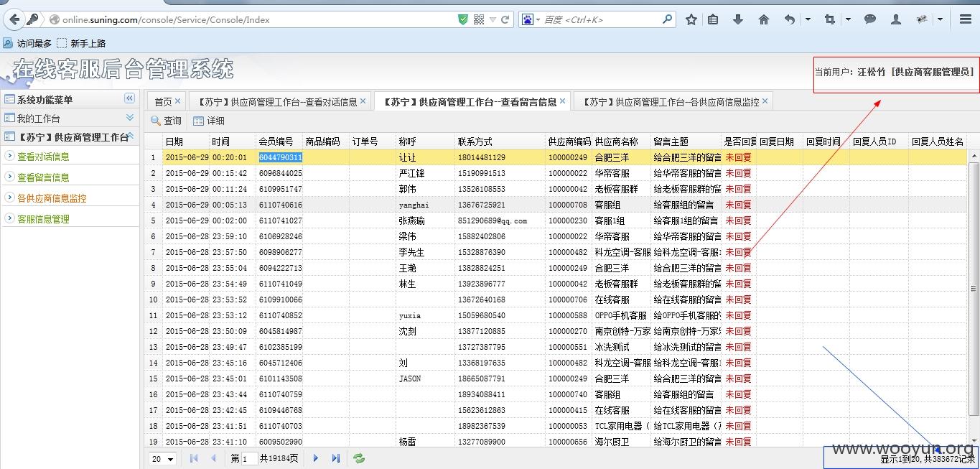This screenshot has height=469, width=980.
Task: Open the QR code icon in address bar
Action: pos(479,19)
